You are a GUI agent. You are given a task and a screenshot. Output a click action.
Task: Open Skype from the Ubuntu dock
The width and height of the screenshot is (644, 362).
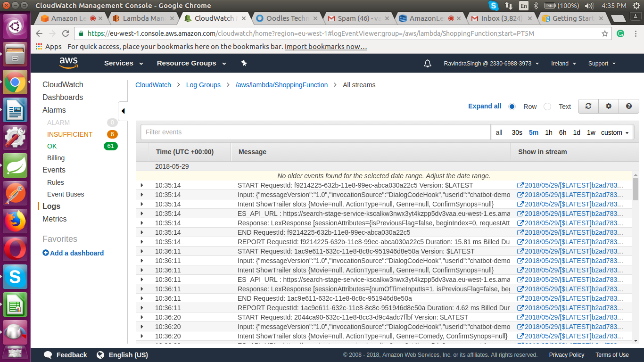pyautogui.click(x=15, y=276)
